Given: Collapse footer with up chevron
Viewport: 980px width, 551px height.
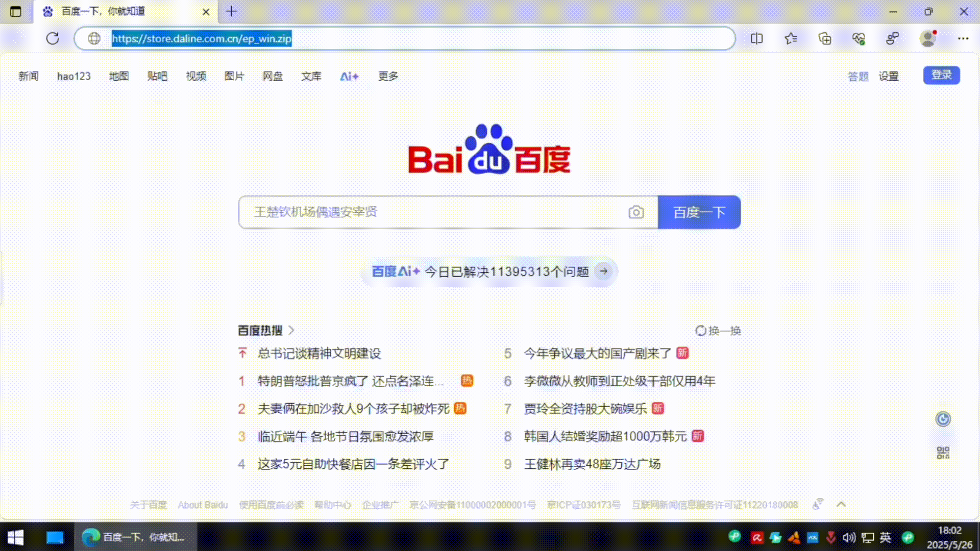Looking at the screenshot, I should click(x=841, y=505).
